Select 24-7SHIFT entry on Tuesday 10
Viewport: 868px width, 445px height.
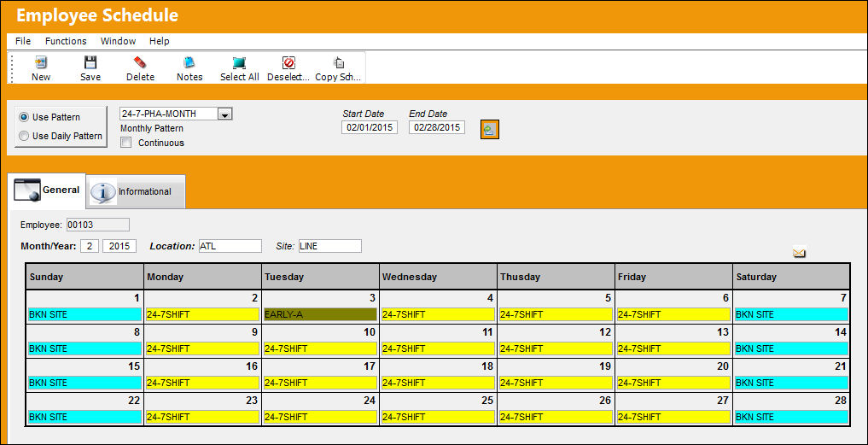321,348
